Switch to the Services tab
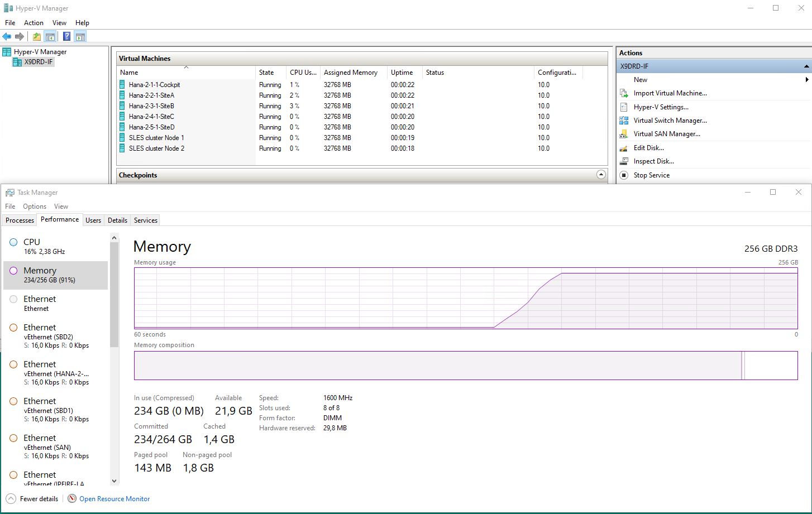The width and height of the screenshot is (812, 514). click(146, 220)
